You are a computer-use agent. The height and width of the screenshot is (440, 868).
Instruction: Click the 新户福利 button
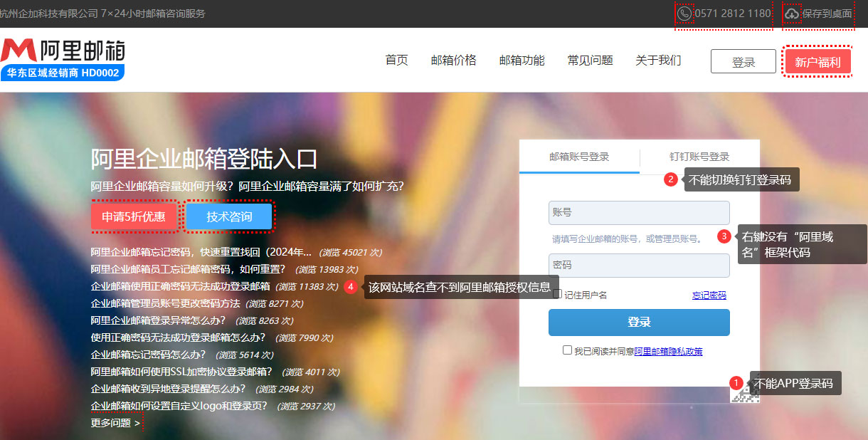pyautogui.click(x=817, y=62)
